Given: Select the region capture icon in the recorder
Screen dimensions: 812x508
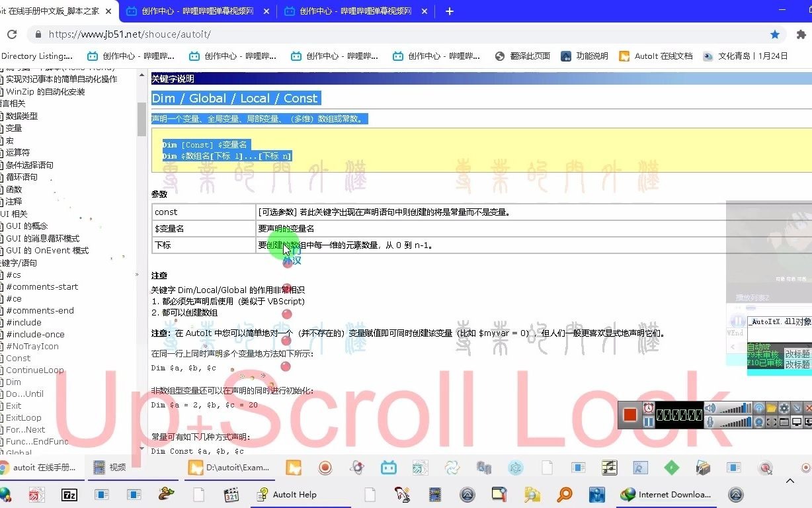Looking at the screenshot, I should 772,421.
